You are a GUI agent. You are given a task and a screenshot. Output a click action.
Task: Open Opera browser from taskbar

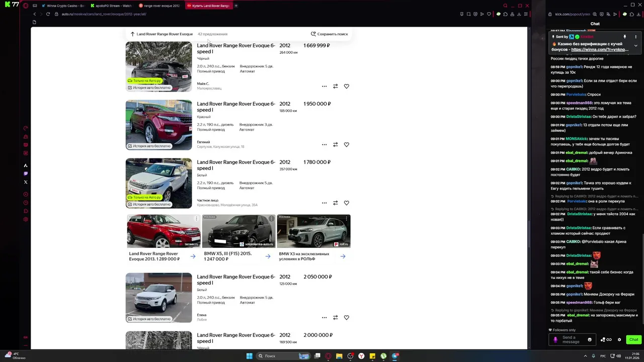pos(328,356)
